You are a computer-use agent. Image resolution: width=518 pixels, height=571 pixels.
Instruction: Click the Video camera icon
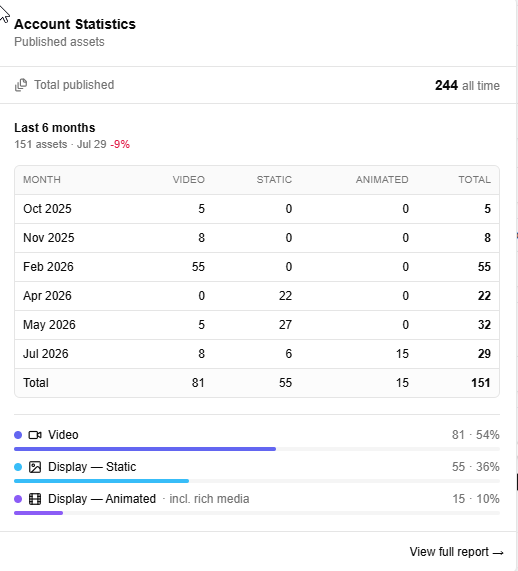[x=35, y=435]
